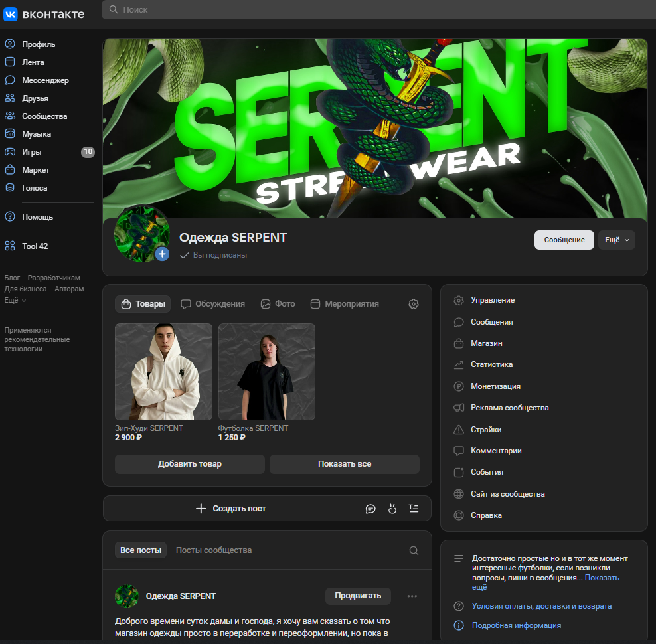656x644 pixels.
Task: Open Зип-Худи SERPENT product thumbnail
Action: point(163,372)
